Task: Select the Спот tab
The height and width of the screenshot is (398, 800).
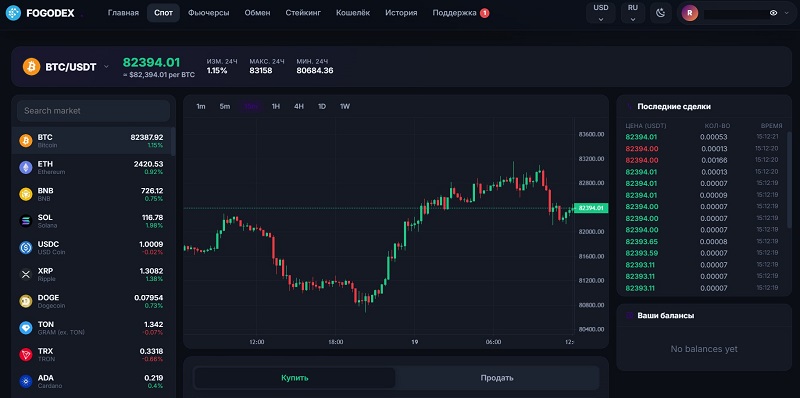Action: [x=163, y=13]
